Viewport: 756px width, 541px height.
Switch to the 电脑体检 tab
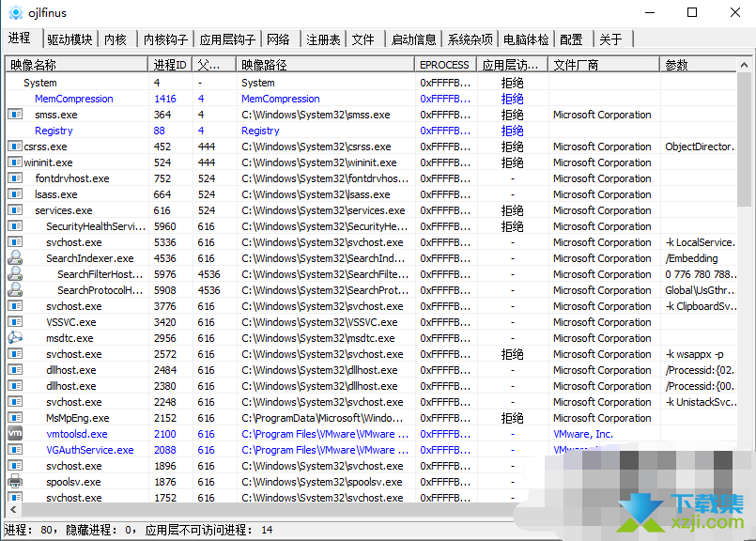pyautogui.click(x=526, y=39)
